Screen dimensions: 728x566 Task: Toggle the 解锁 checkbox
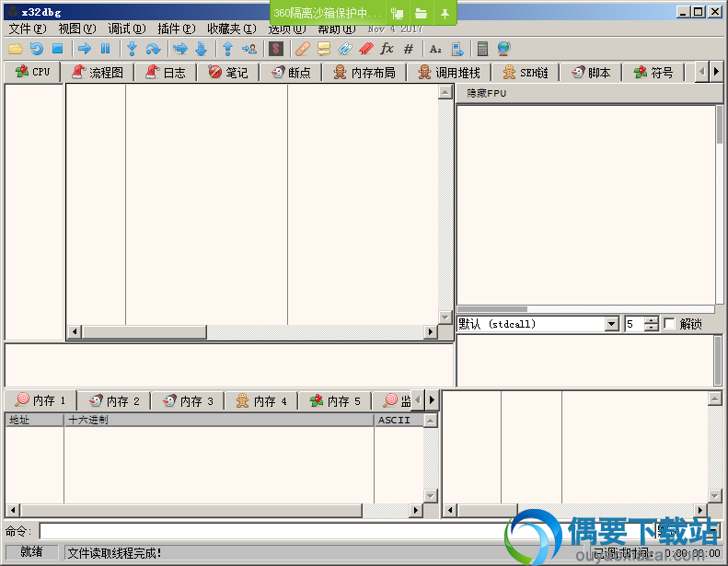[x=669, y=324]
